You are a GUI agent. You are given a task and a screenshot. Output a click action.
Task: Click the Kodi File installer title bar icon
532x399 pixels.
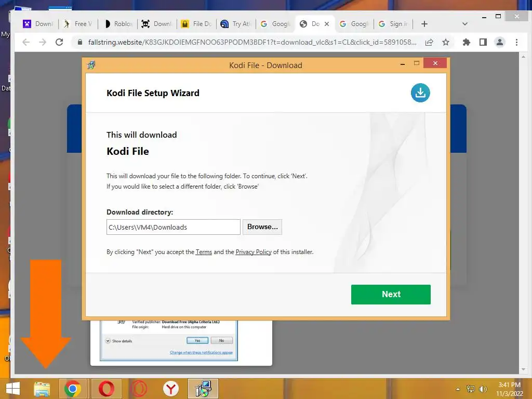point(91,65)
